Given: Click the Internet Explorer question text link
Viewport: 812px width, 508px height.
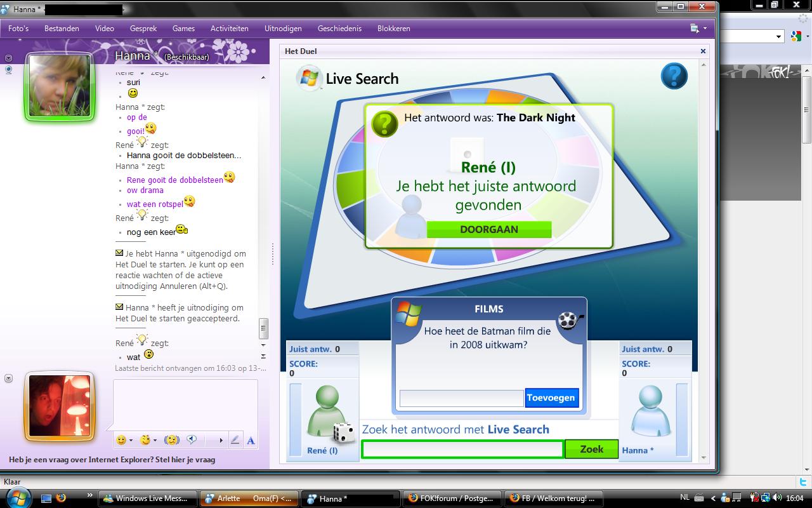Looking at the screenshot, I should click(112, 459).
